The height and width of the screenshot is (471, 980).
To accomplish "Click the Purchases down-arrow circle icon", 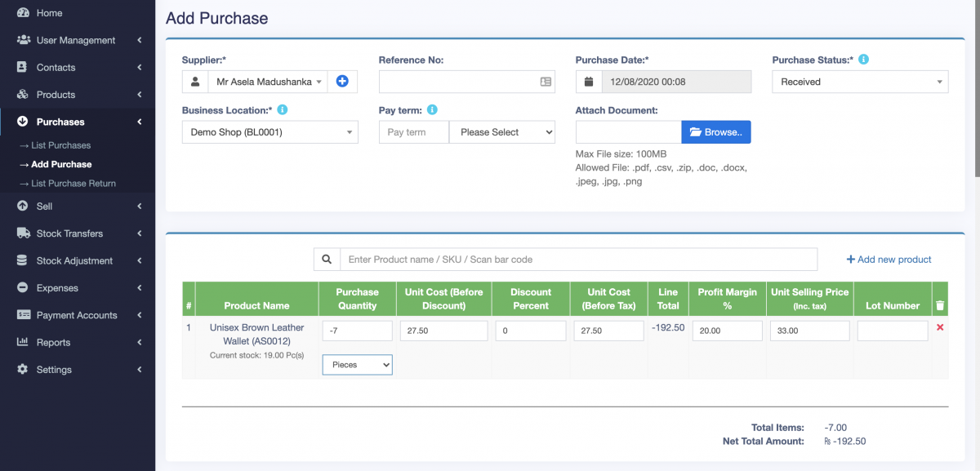I will [22, 122].
